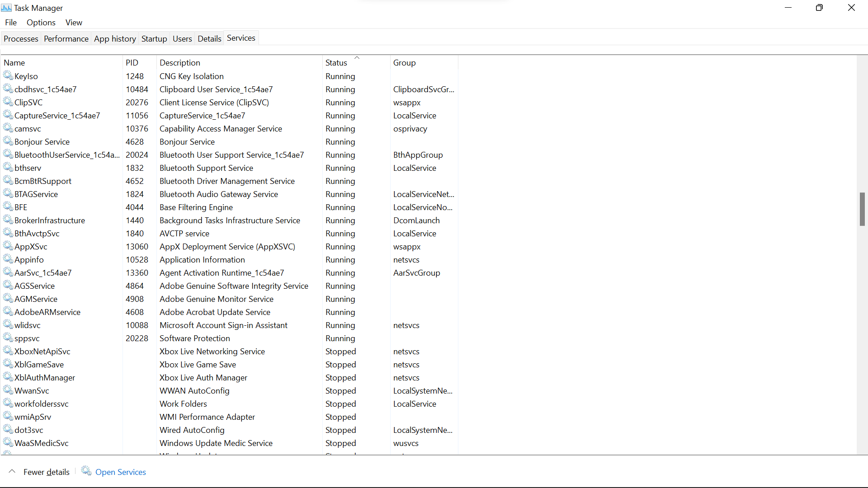Viewport: 868px width, 488px height.
Task: Click the vertical scrollbar thumb
Action: coord(862,209)
